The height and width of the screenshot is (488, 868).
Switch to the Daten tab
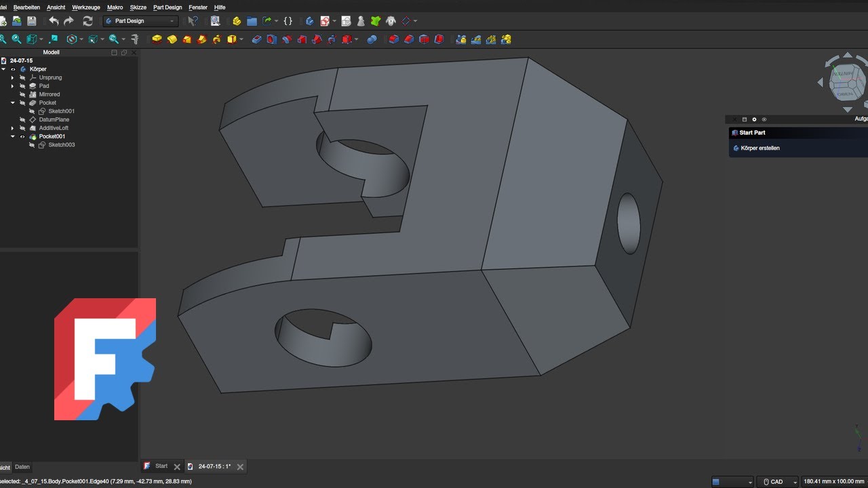tap(22, 467)
